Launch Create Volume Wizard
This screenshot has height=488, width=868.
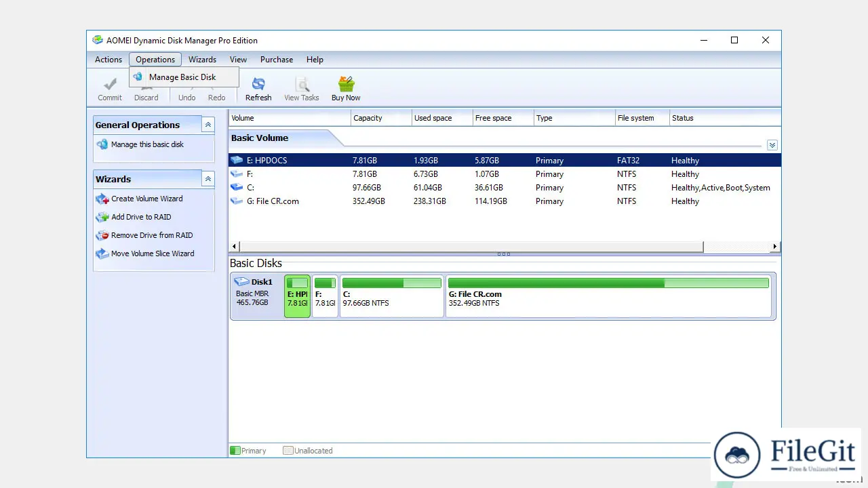point(146,199)
